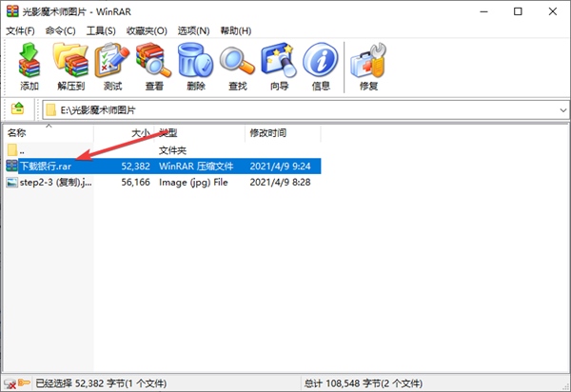
Task: Select the 下载银行.rar file row
Action: coord(164,166)
